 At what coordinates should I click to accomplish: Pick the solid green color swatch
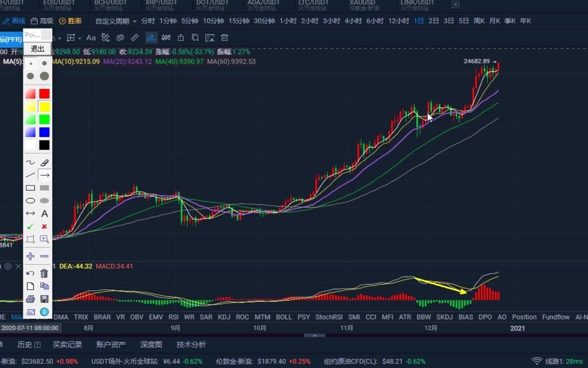tap(44, 120)
